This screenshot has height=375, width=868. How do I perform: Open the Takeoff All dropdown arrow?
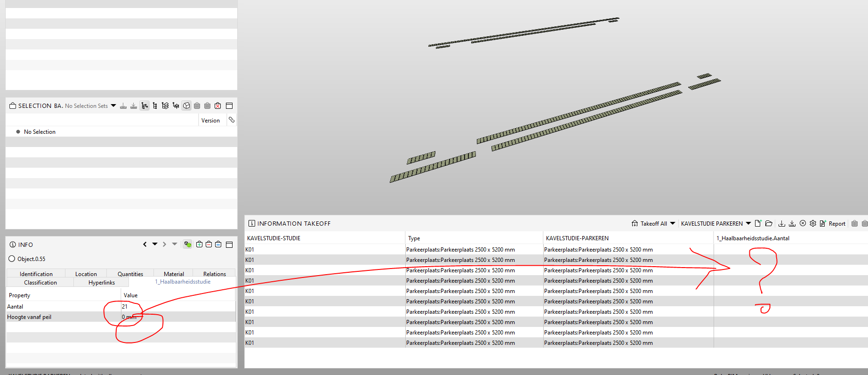click(673, 223)
